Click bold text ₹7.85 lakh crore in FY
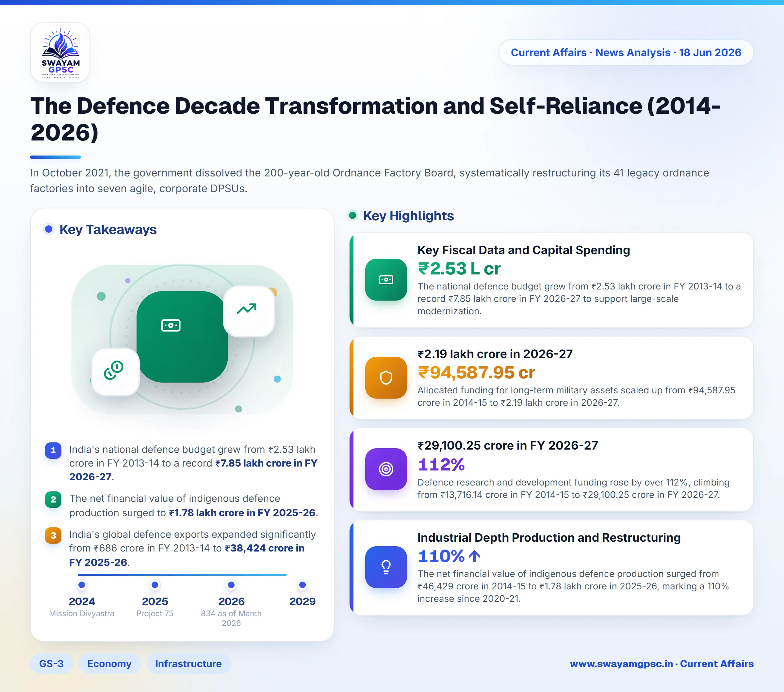 (x=267, y=463)
